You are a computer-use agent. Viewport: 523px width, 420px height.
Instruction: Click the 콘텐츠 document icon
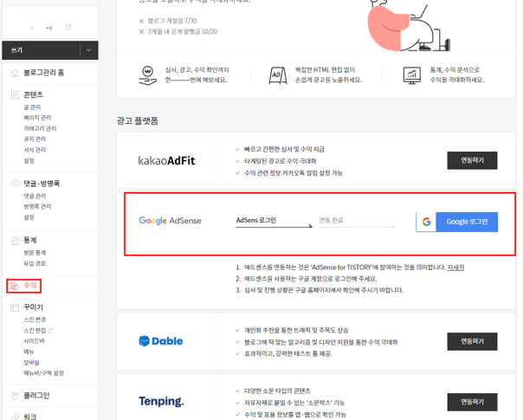15,95
